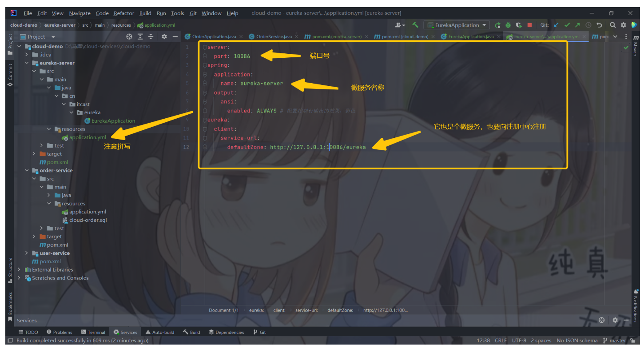Viewport: 644px width, 349px height.
Task: Hide the Services panel minus icon
Action: [625, 320]
